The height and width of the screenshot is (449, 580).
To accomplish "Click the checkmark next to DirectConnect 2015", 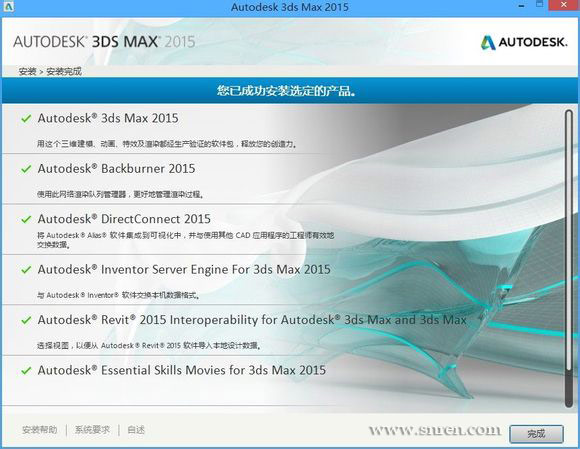I will pos(26,219).
